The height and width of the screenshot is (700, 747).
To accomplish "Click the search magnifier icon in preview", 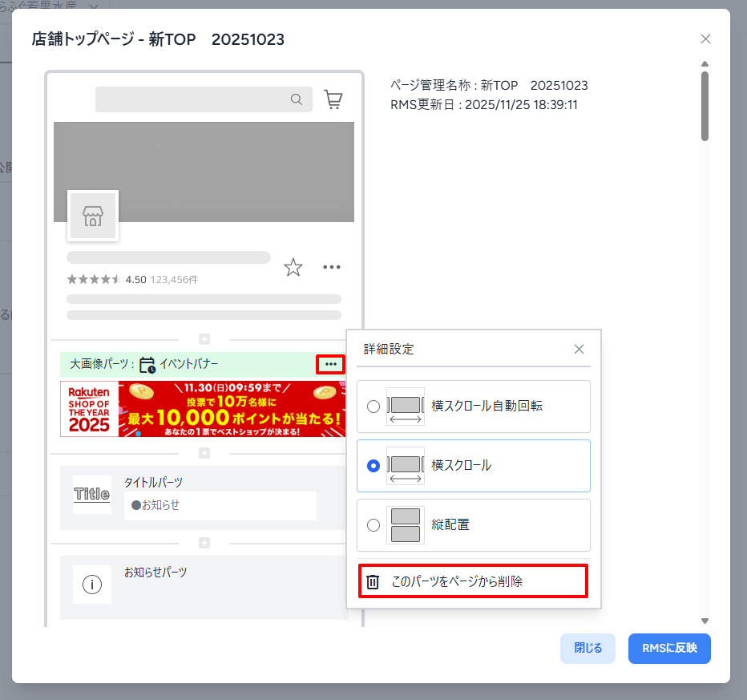I will 297,99.
